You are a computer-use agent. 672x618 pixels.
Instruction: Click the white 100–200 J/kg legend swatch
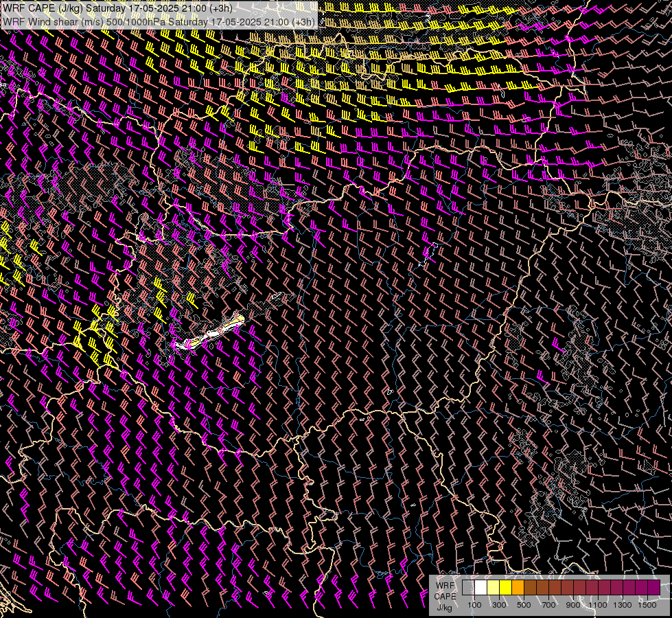(481, 587)
